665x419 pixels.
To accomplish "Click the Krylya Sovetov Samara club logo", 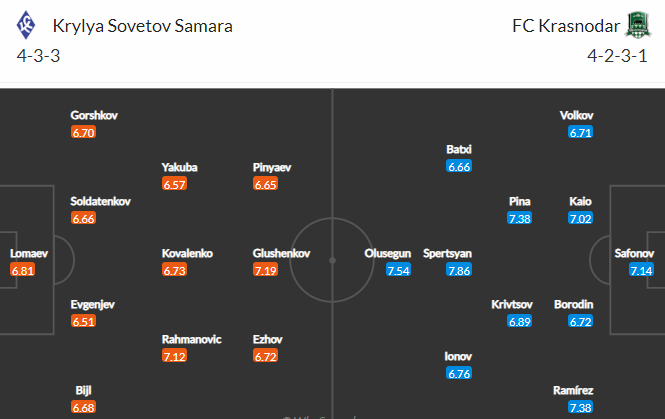I will pos(26,25).
